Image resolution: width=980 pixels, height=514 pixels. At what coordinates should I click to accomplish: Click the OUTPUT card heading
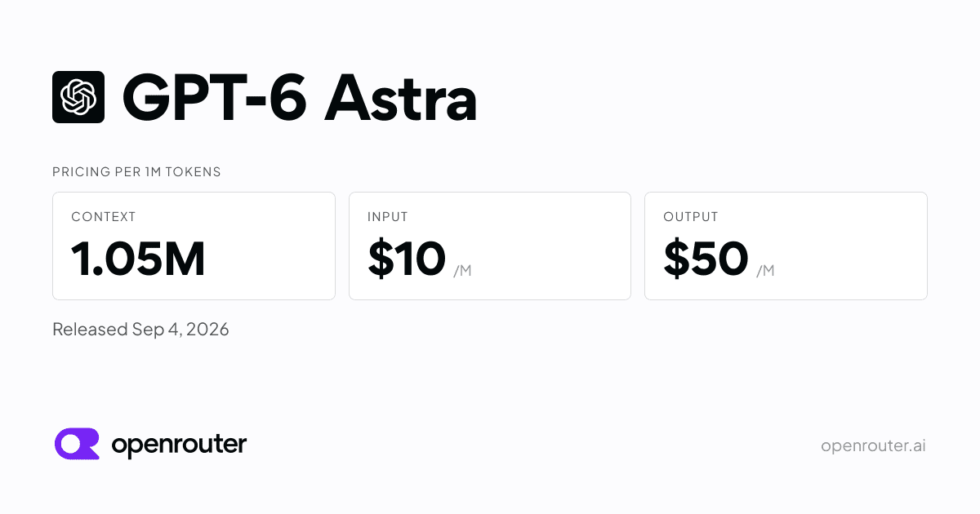(x=691, y=217)
